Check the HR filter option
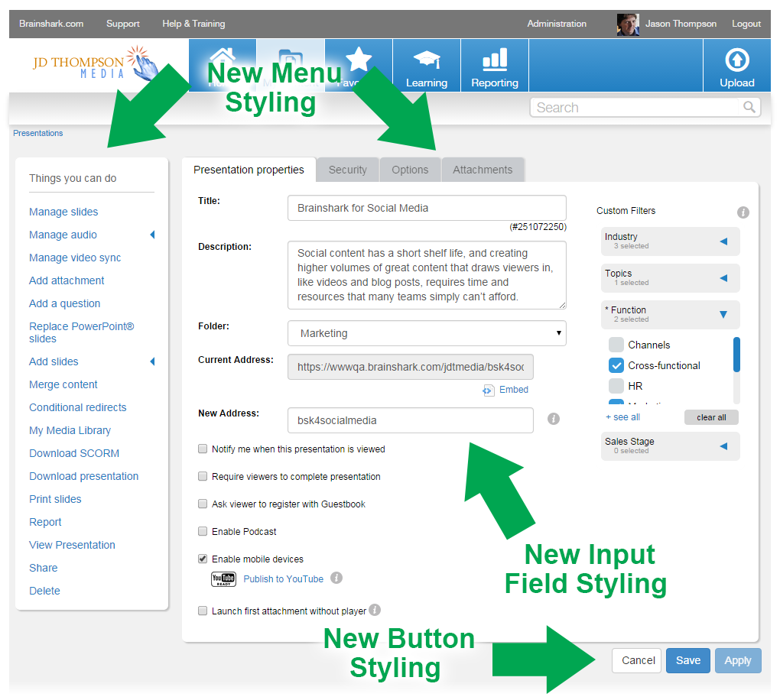Viewport: 780px width, 700px height. [616, 386]
